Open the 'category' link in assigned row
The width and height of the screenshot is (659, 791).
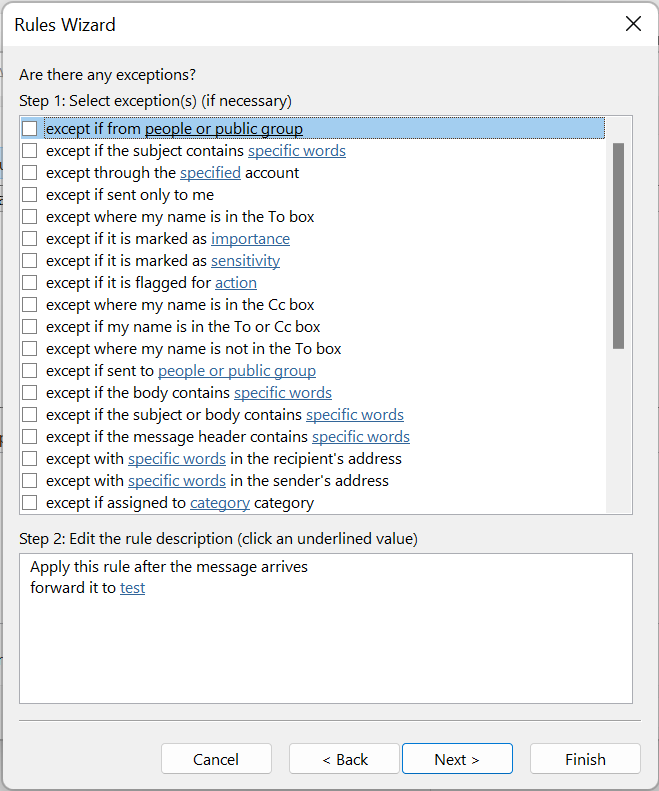click(219, 503)
